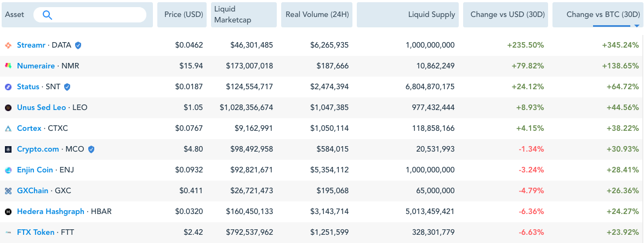Click the Enjin Coin logo icon
This screenshot has width=644, height=243.
tap(8, 170)
